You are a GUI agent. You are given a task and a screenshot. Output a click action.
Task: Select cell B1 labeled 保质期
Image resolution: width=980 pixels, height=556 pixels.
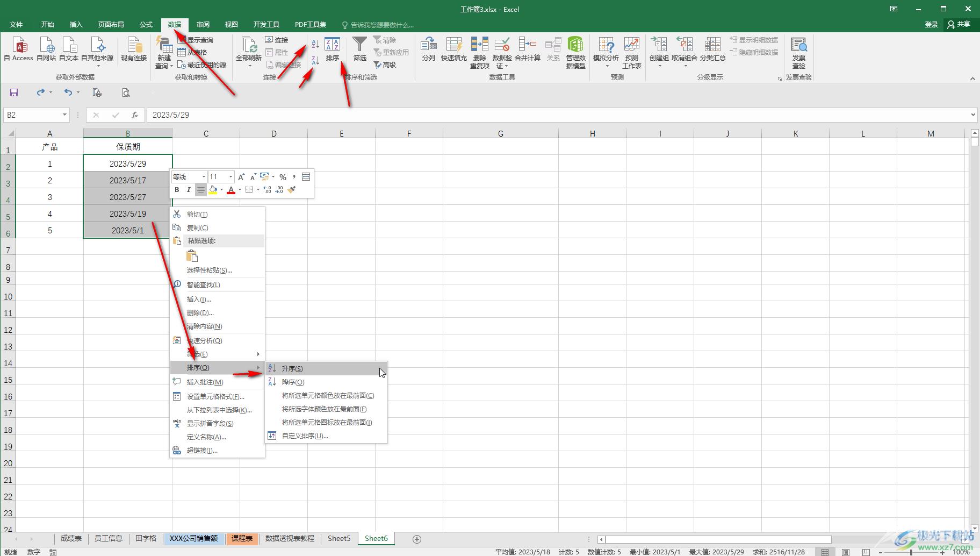click(128, 147)
